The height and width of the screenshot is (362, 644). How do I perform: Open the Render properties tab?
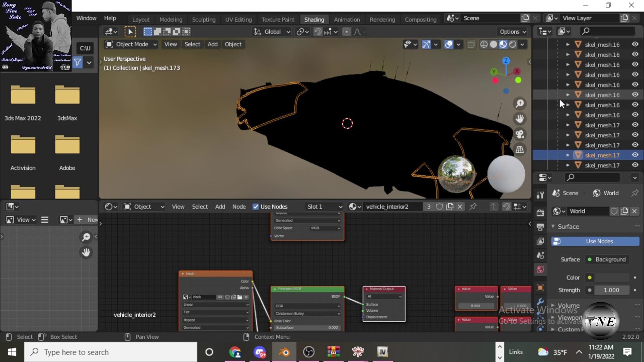pyautogui.click(x=540, y=213)
